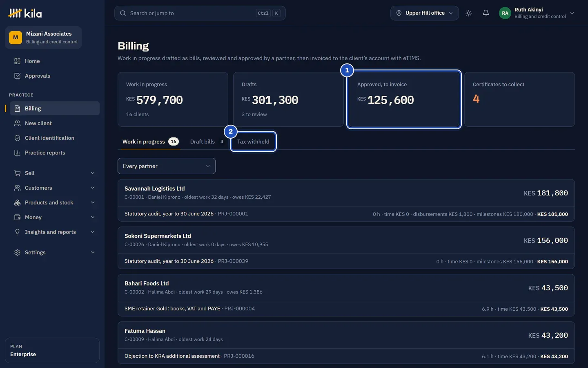
Task: Open Ruth Akinyi user menu
Action: (x=537, y=13)
